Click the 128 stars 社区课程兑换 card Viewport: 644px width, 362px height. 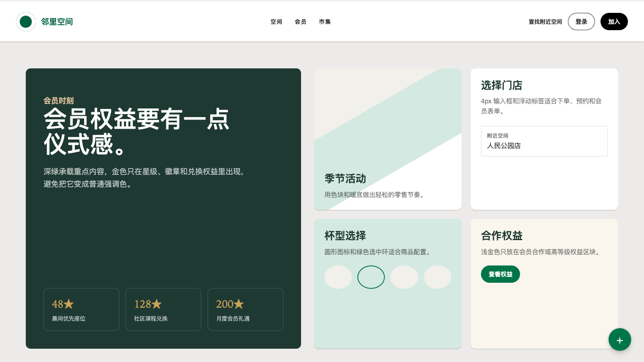pyautogui.click(x=163, y=309)
